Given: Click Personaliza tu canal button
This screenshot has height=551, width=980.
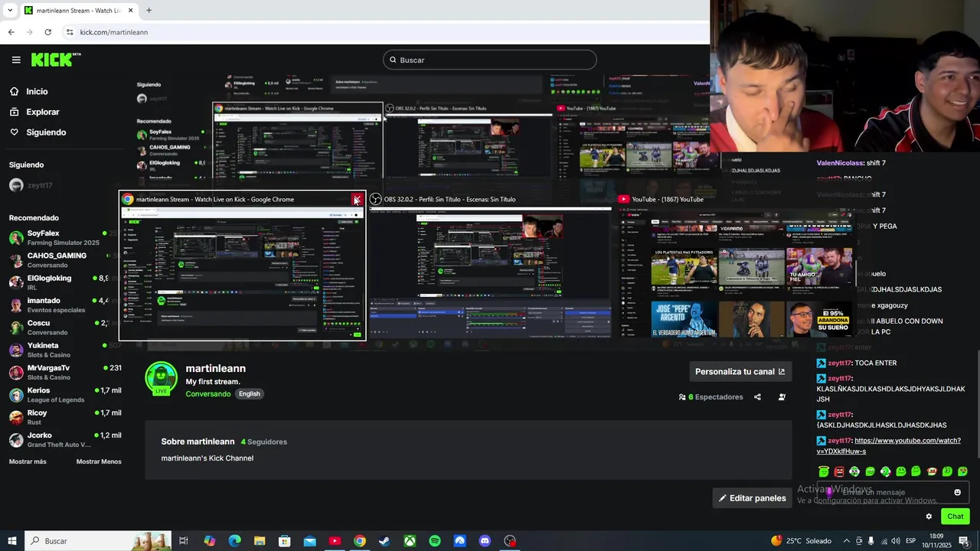Looking at the screenshot, I should pyautogui.click(x=740, y=371).
